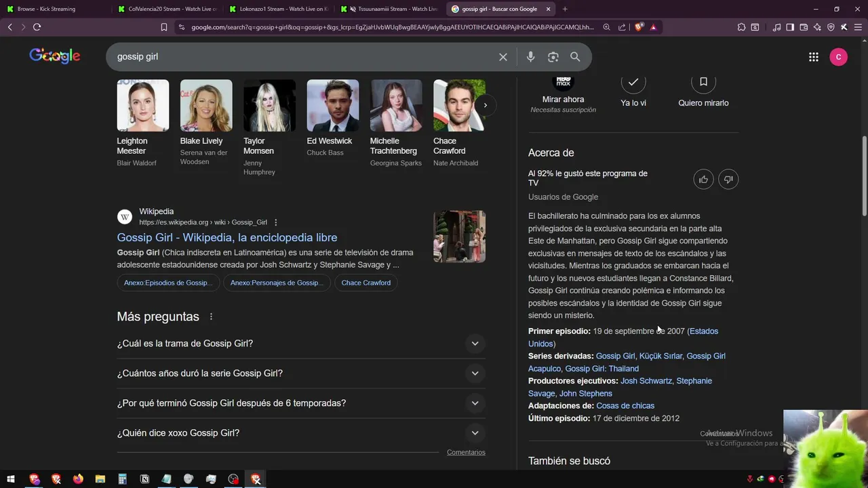Image resolution: width=868 pixels, height=488 pixels.
Task: Click the thumbs down rating button
Action: pyautogui.click(x=728, y=180)
